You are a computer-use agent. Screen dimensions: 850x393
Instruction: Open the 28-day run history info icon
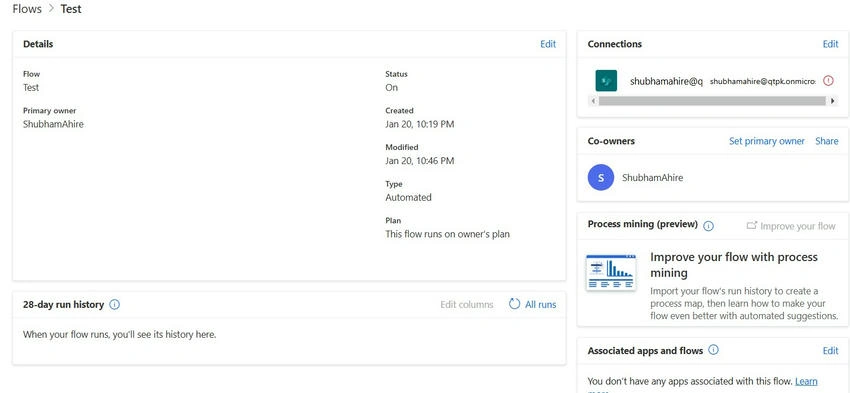tap(114, 305)
